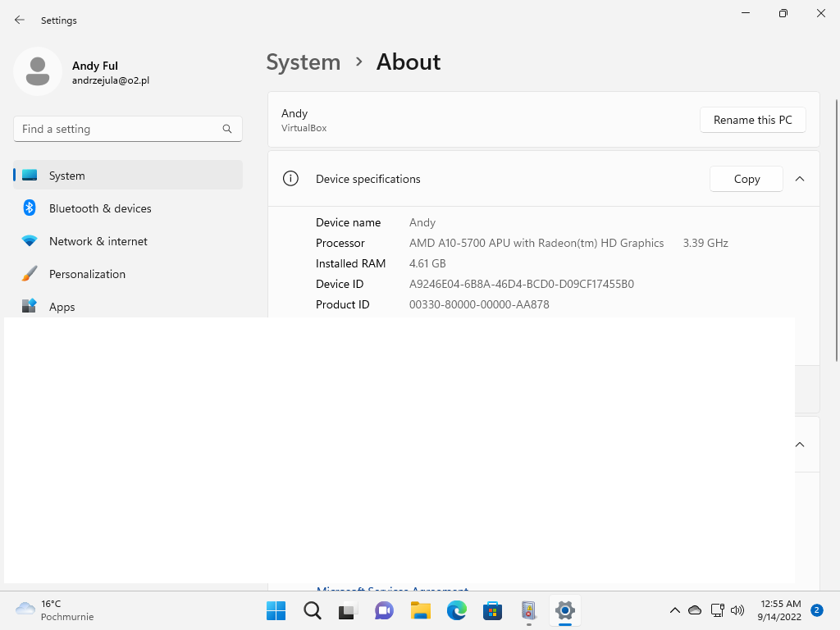The height and width of the screenshot is (630, 840).
Task: Open Task View from the taskbar
Action: pos(348,610)
